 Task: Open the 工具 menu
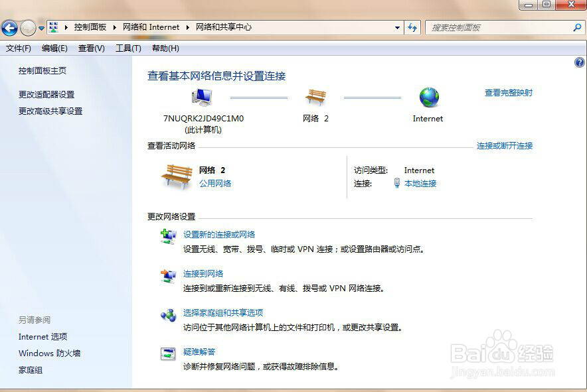[127, 48]
